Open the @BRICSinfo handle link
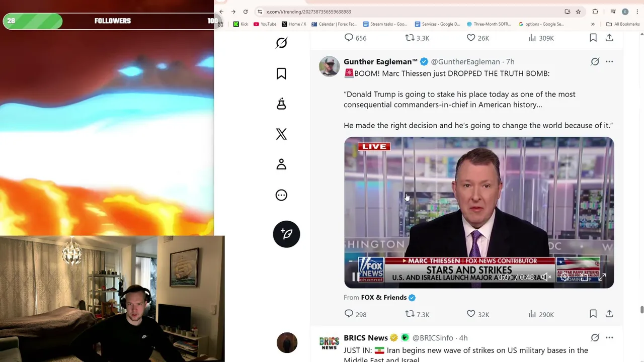Image resolution: width=644 pixels, height=362 pixels. 433,338
